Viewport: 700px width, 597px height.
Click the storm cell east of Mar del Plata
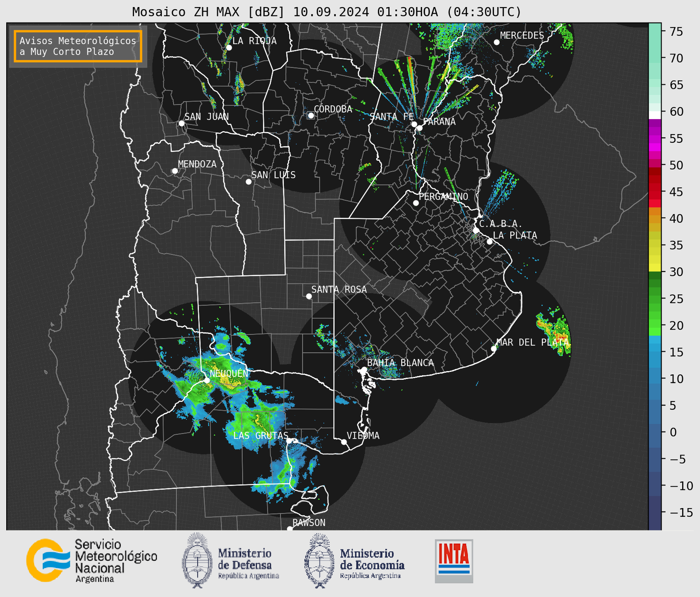555,331
